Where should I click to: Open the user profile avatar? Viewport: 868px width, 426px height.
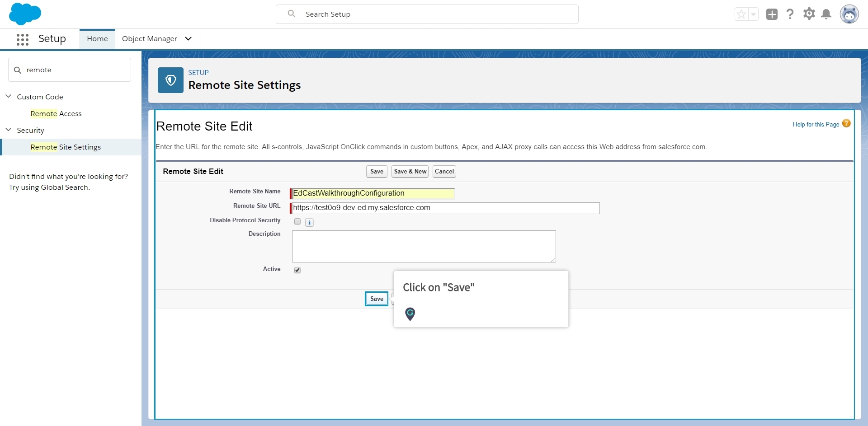coord(849,14)
